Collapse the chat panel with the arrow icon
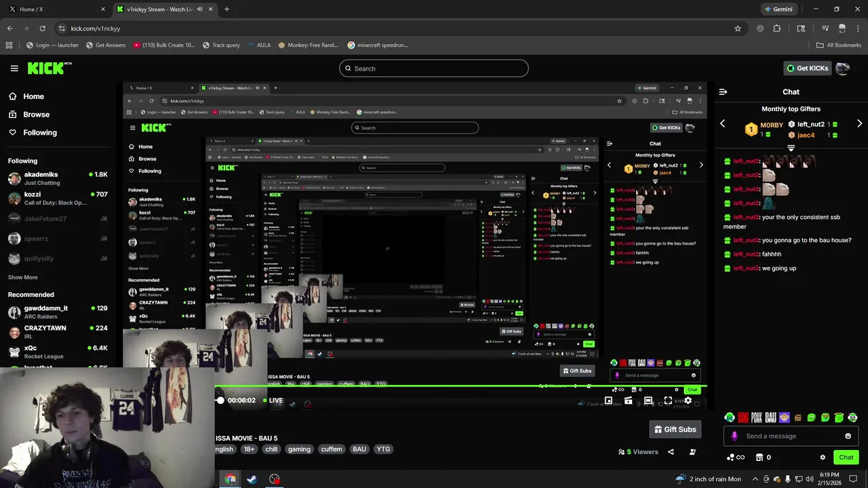This screenshot has height=488, width=868. pos(723,91)
